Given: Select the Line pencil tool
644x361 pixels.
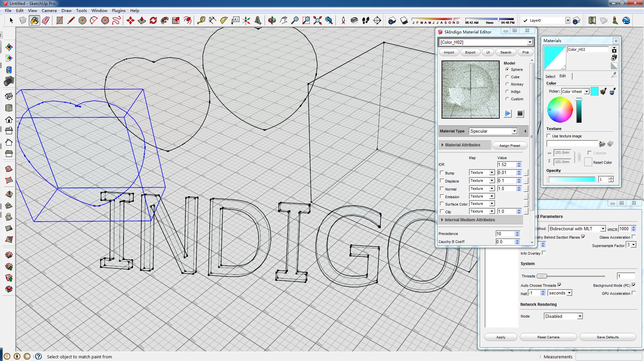Looking at the screenshot, I should [x=71, y=21].
